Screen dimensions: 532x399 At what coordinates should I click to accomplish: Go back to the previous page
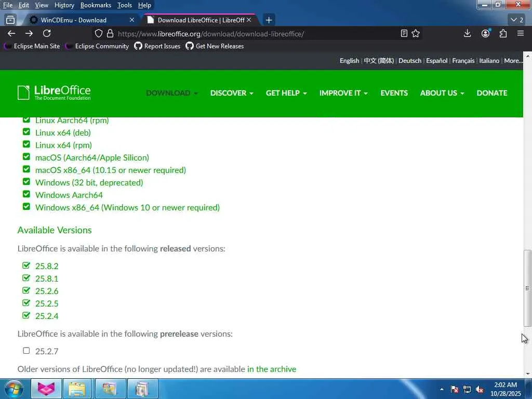pyautogui.click(x=11, y=33)
